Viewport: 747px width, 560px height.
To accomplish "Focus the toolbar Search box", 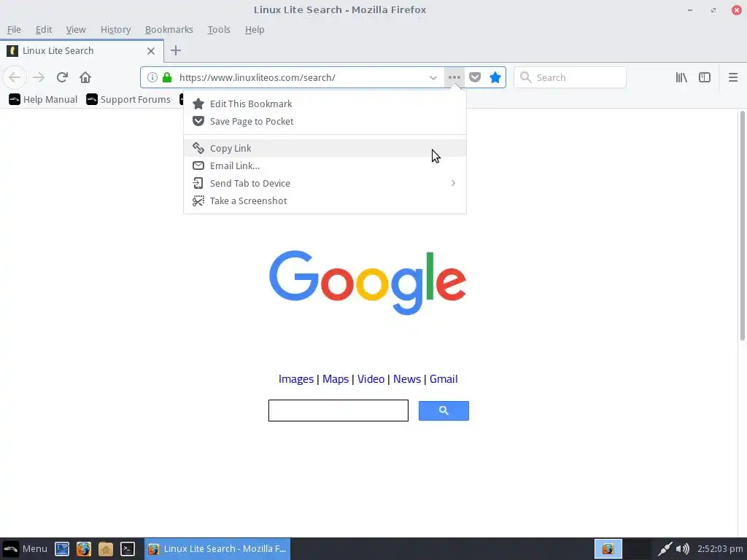I will 570,77.
